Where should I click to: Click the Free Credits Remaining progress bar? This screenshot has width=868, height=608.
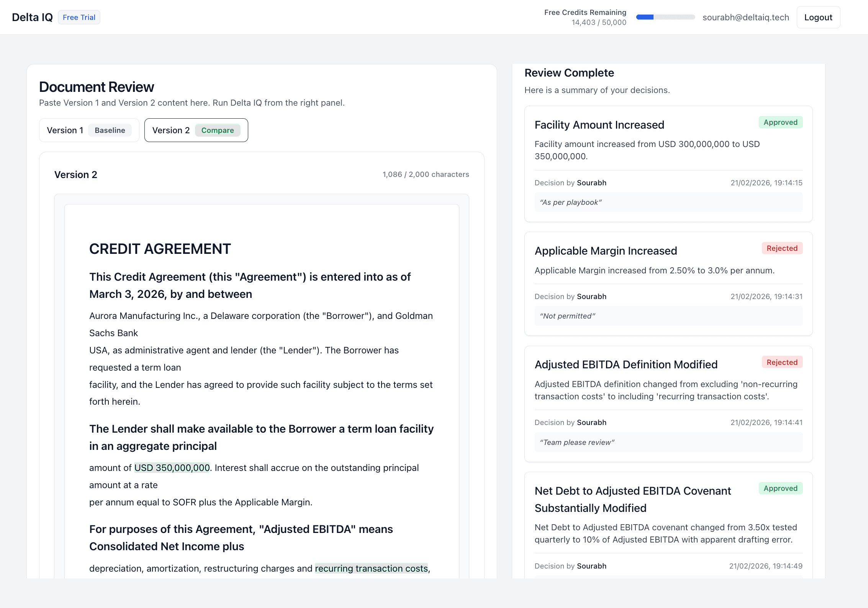click(x=665, y=17)
